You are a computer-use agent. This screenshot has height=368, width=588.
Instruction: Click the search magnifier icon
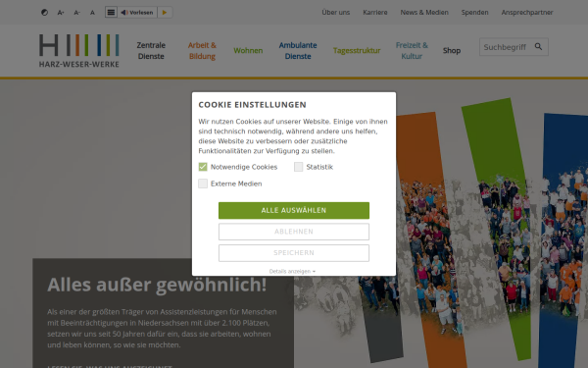pos(538,46)
